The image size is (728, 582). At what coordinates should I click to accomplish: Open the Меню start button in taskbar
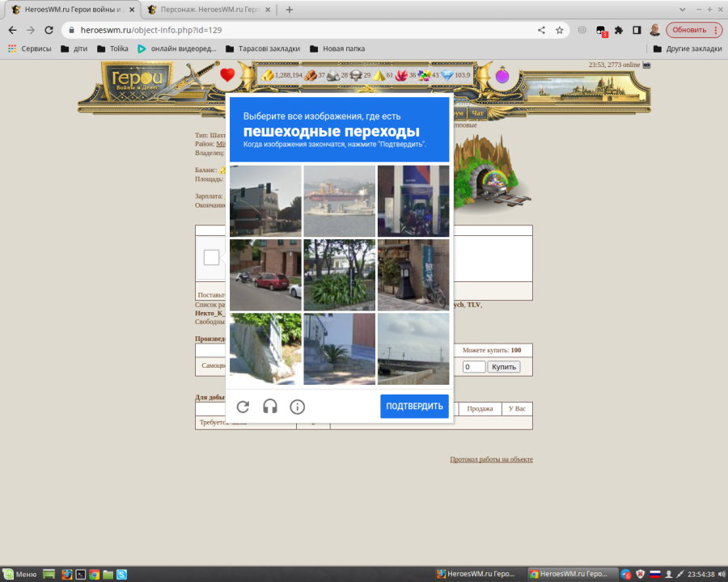[x=19, y=574]
